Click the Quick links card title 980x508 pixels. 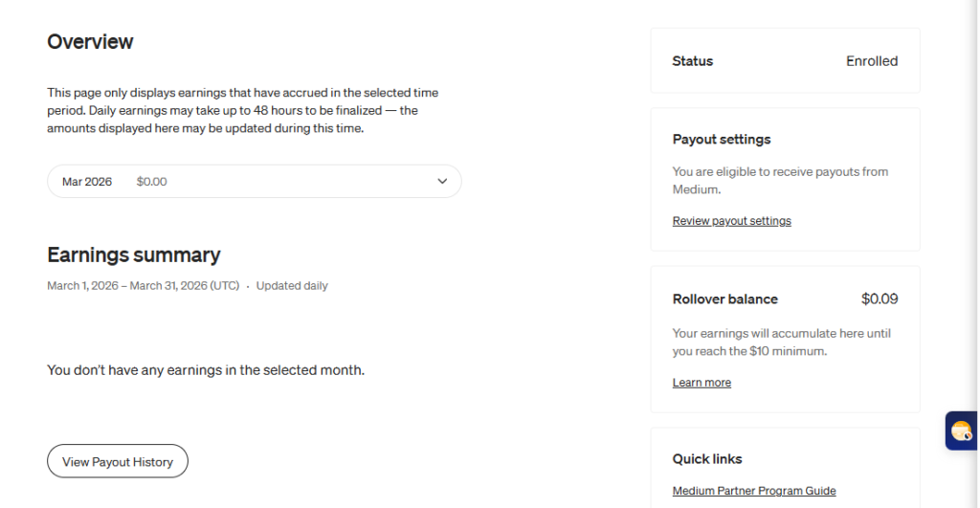click(707, 459)
